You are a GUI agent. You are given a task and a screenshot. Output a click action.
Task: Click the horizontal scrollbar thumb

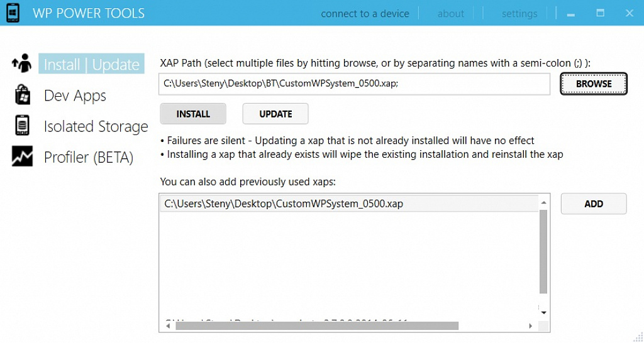click(x=317, y=326)
